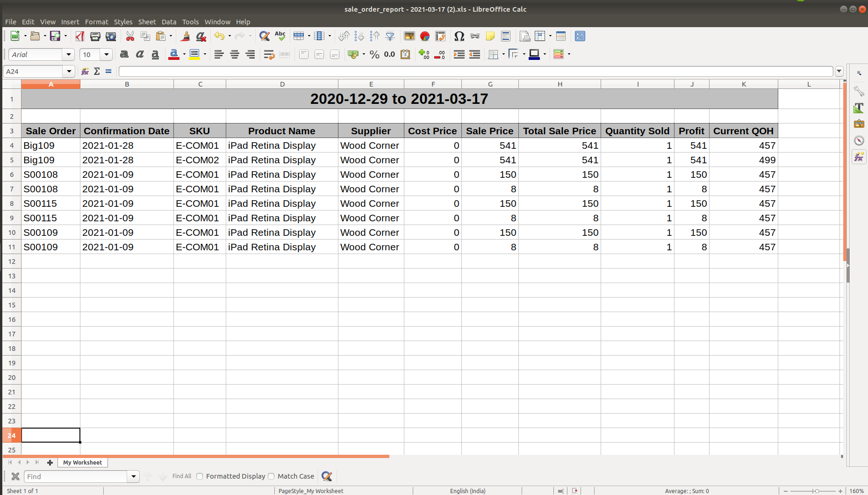Click the font color red swatch

coord(174,54)
